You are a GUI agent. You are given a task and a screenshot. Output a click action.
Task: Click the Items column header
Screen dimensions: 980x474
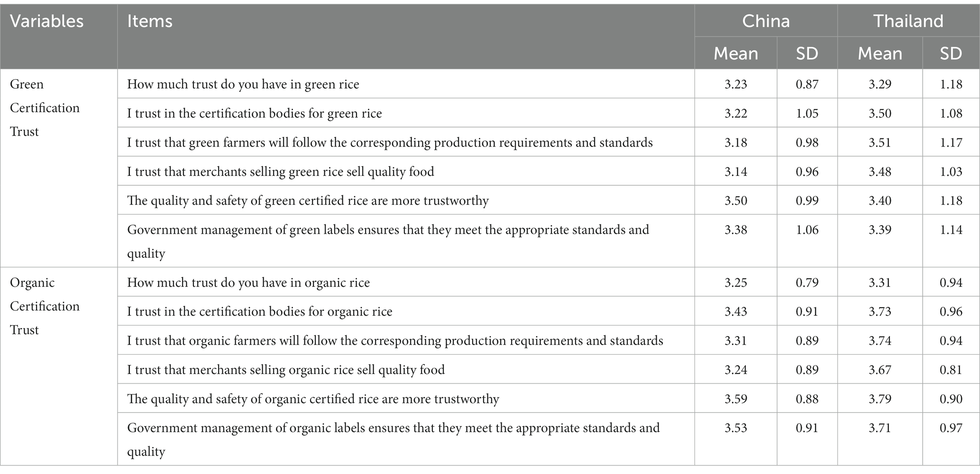[x=149, y=21]
